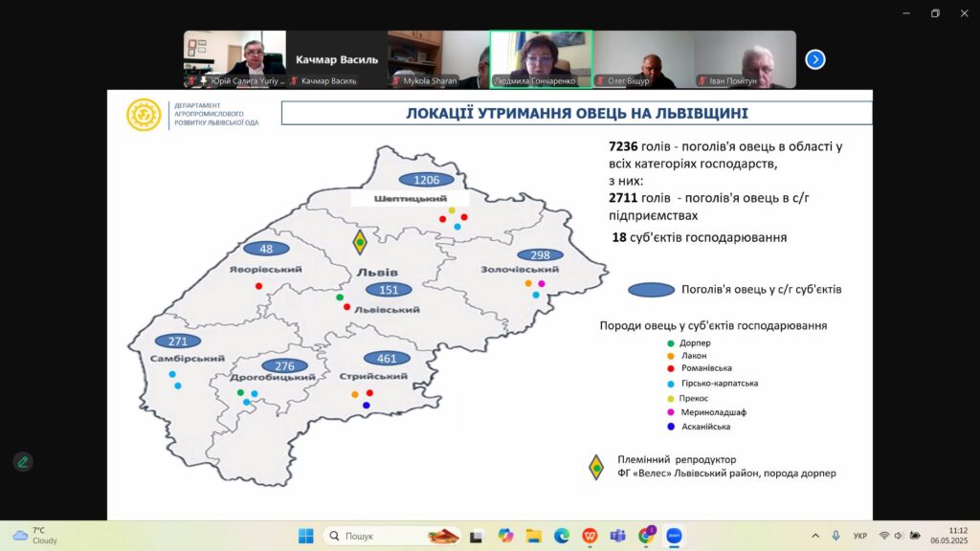980x551 pixels.
Task: Open the volume control in tray
Action: point(899,536)
